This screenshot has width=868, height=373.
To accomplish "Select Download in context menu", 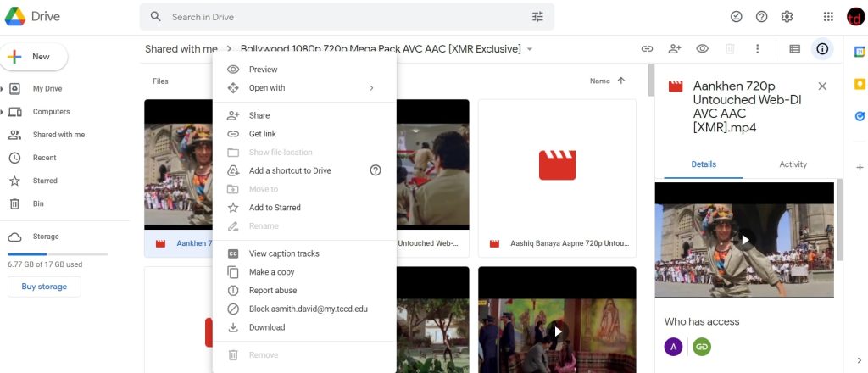I will (304, 327).
